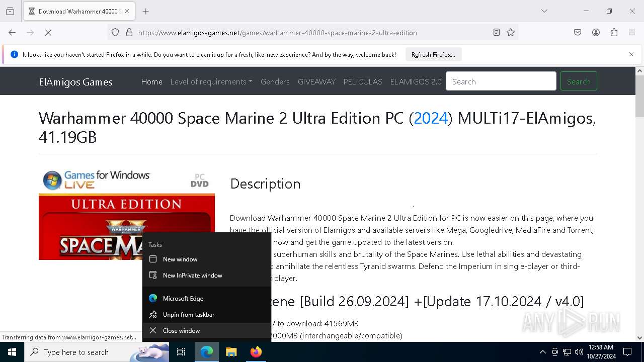
Task: Follow the 2024 year link in title
Action: [x=430, y=118]
